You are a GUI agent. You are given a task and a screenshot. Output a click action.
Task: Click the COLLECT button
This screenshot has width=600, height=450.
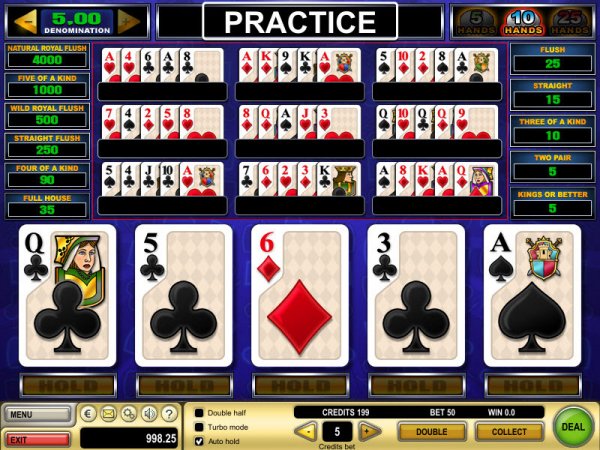[x=509, y=432]
